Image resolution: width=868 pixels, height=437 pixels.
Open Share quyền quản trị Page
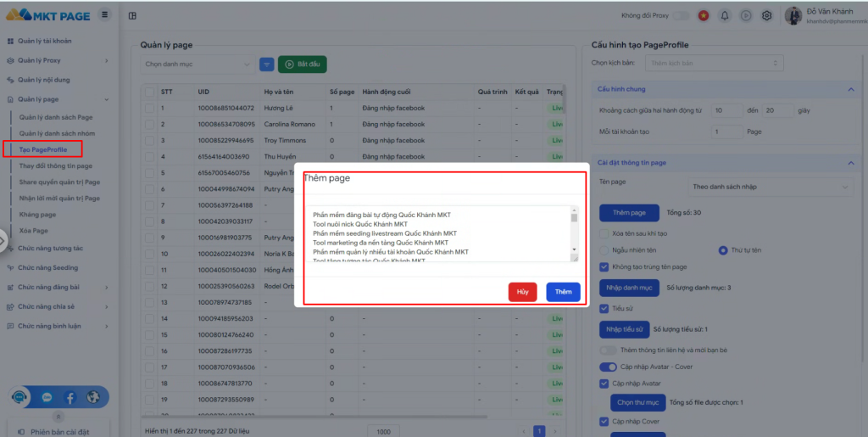coord(60,182)
